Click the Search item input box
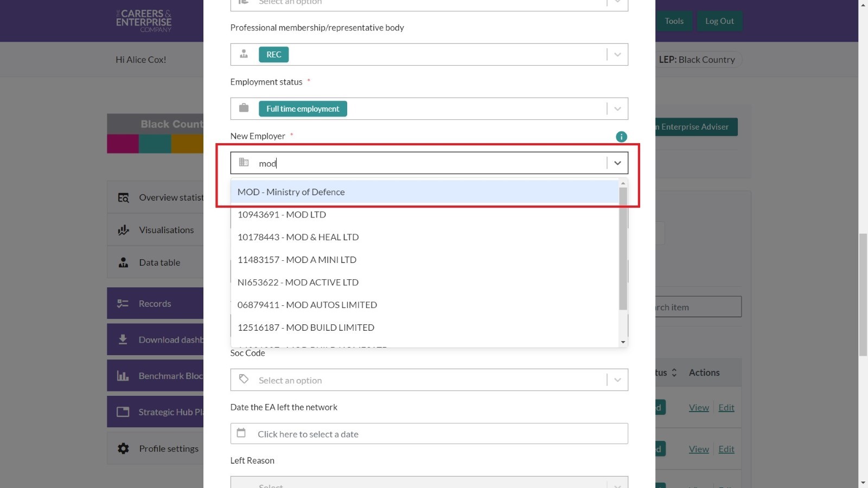Screen dimensions: 868x488 tap(698, 307)
